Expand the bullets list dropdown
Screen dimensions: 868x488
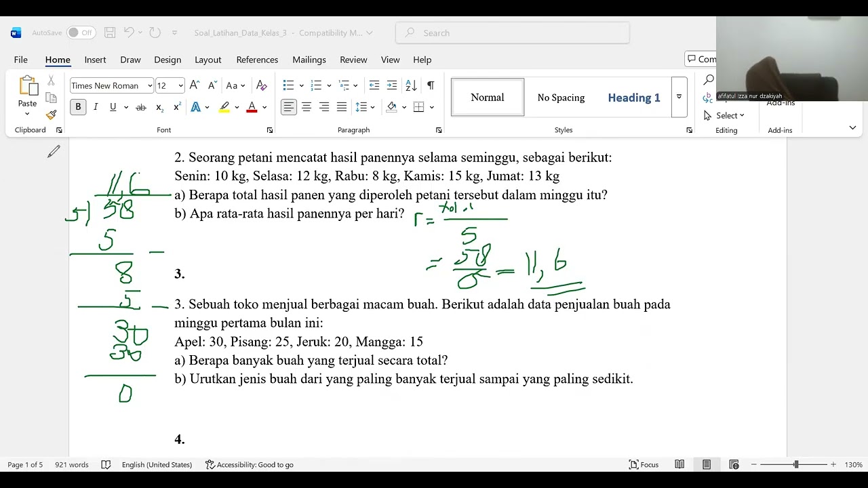pyautogui.click(x=300, y=85)
